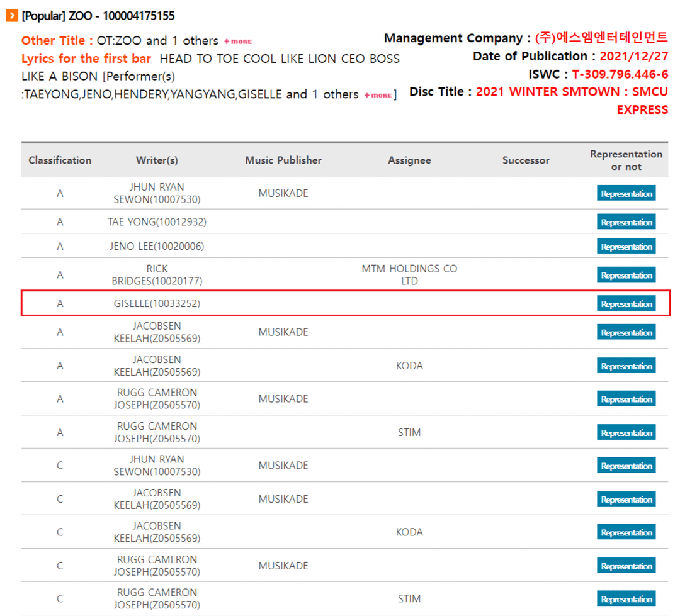Click the ISWC number T-309.796.446-6
This screenshot has width=680, height=616.
(620, 74)
